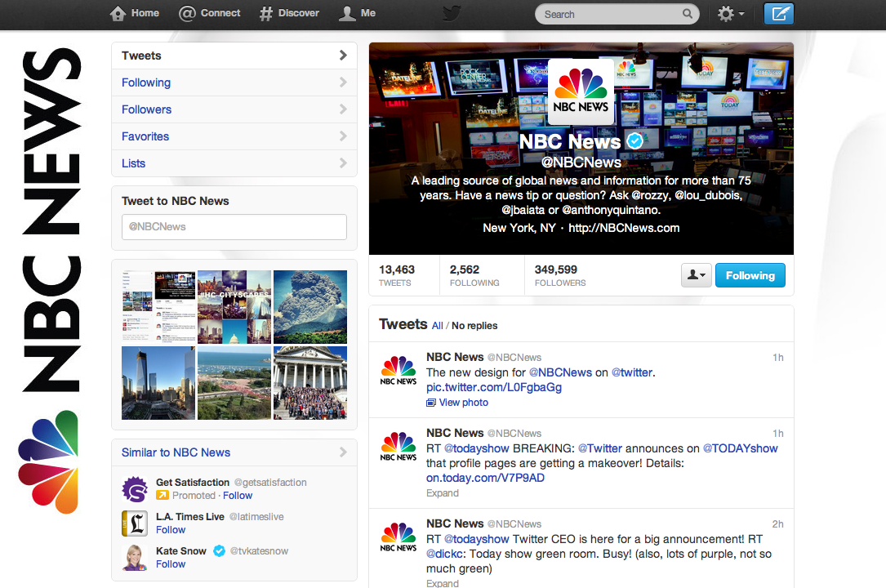Open the twitter screenshot photo thumbnail
Image resolution: width=886 pixels, height=588 pixels.
[158, 307]
